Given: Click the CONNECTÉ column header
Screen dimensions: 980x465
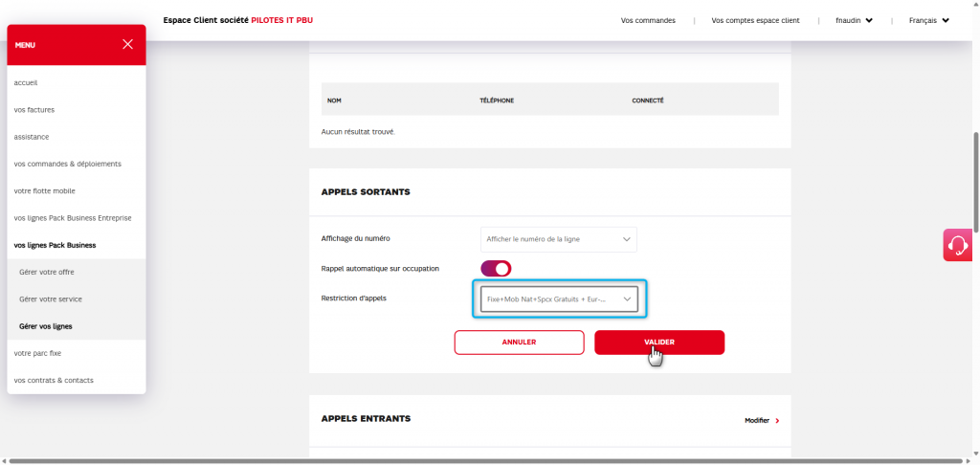Looking at the screenshot, I should [648, 100].
